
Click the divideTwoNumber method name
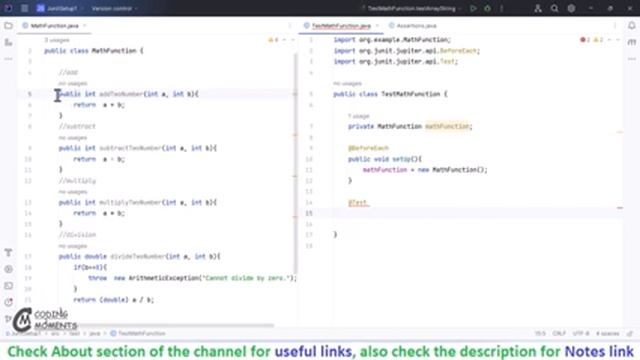pos(138,256)
